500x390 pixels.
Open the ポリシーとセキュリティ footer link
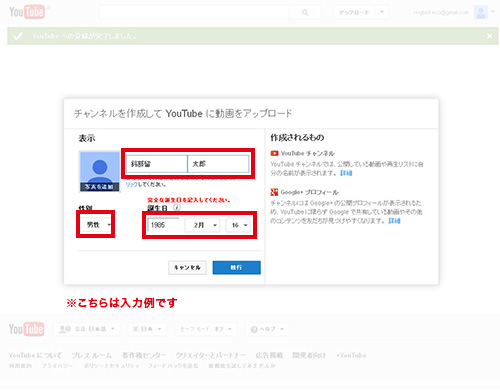tap(111, 366)
